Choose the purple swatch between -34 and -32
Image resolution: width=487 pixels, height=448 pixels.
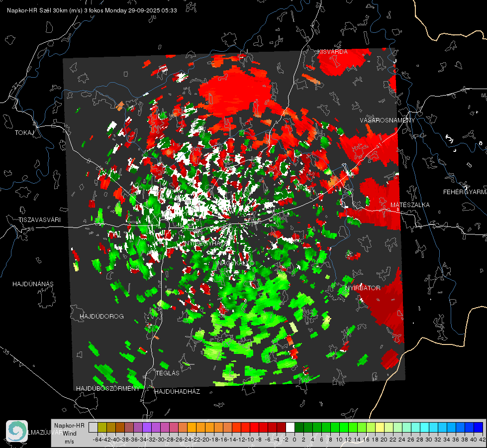click(x=147, y=428)
